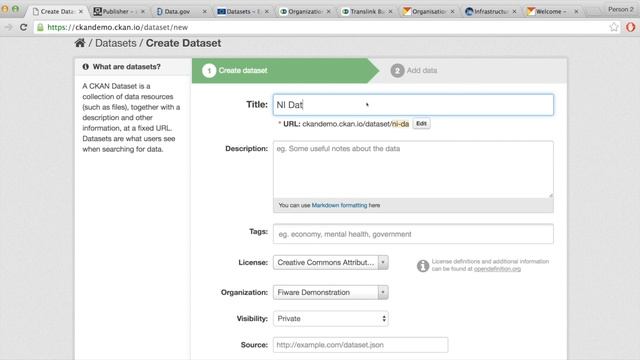Open the Organization dropdown
Image resolution: width=640 pixels, height=360 pixels.
[331, 292]
